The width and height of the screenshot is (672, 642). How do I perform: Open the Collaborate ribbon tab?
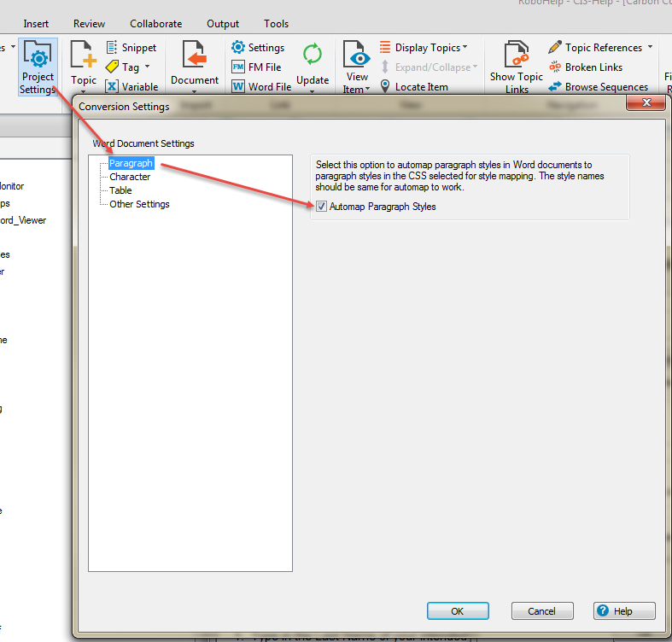click(156, 24)
